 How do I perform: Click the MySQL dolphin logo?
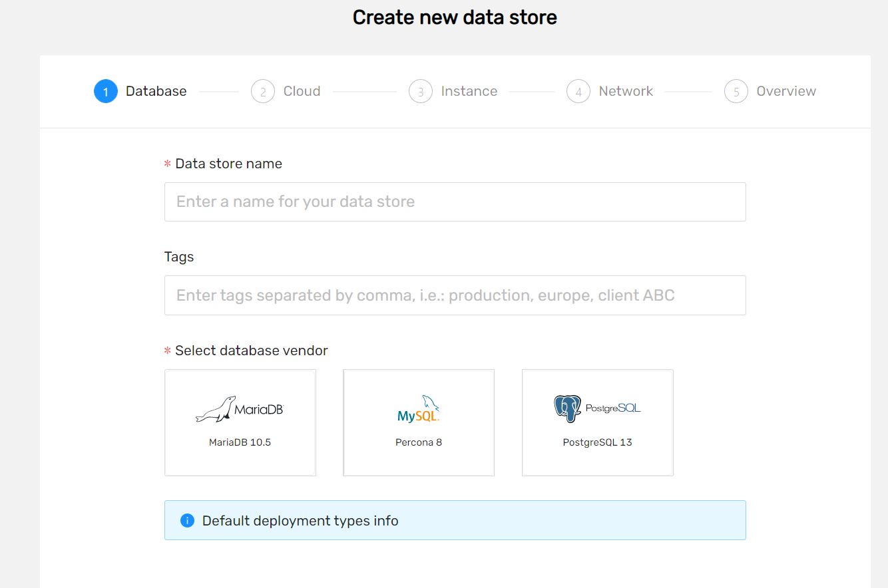pyautogui.click(x=419, y=409)
